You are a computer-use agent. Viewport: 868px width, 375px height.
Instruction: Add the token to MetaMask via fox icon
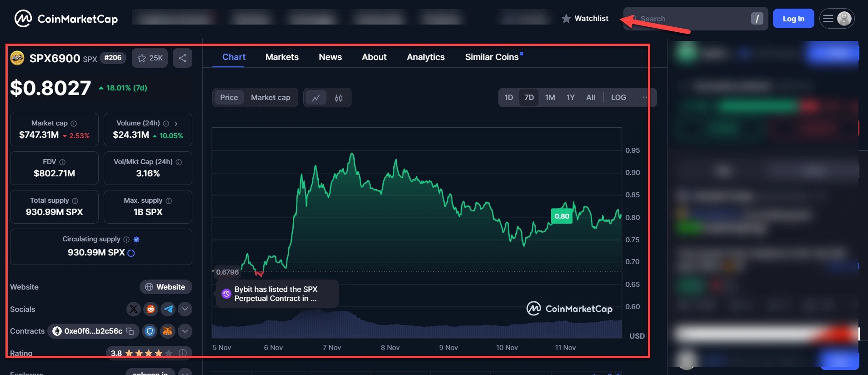click(x=167, y=331)
